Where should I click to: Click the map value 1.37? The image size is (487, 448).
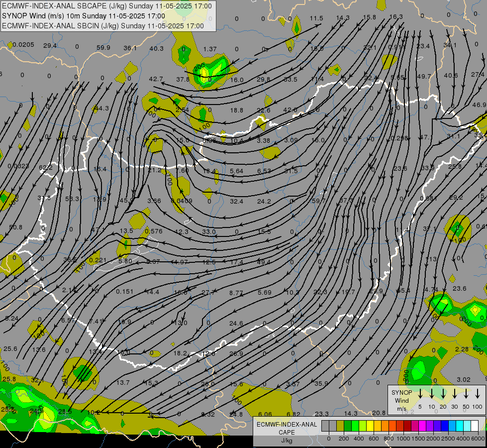click(x=210, y=49)
